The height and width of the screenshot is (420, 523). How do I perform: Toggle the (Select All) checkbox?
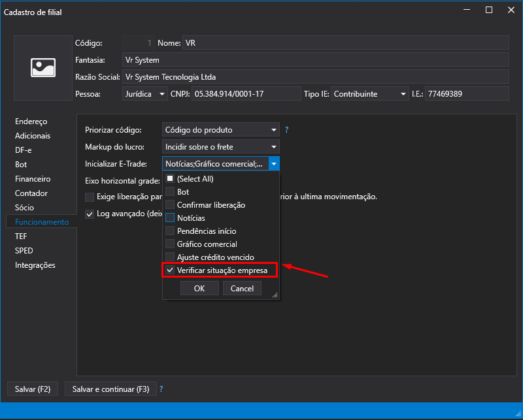(171, 179)
